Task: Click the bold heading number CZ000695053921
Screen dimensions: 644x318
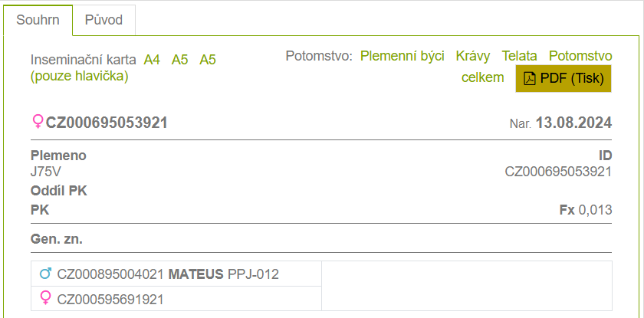Action: click(x=107, y=123)
